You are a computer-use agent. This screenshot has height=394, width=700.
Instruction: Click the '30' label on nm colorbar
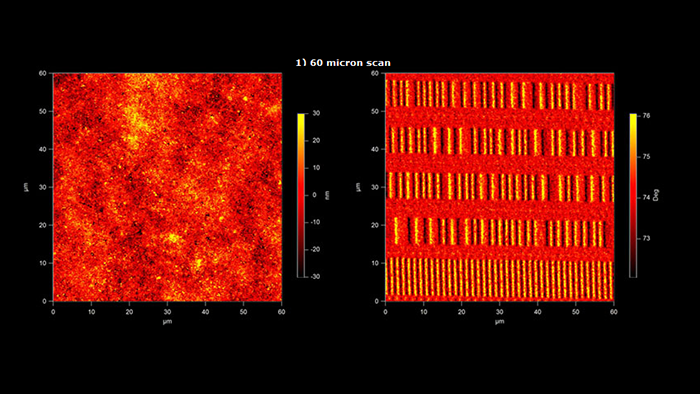[x=316, y=113]
